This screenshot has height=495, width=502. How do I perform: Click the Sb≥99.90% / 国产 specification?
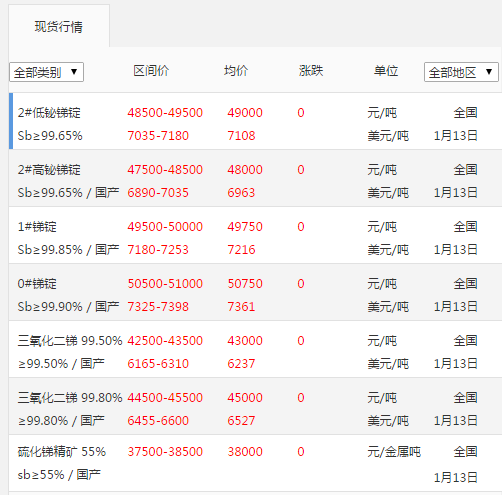(x=68, y=307)
